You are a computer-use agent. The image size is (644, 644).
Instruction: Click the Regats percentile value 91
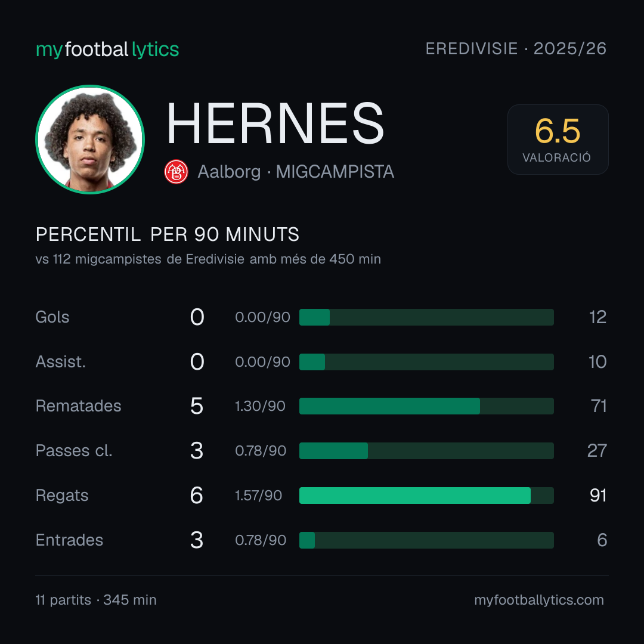[x=598, y=496]
